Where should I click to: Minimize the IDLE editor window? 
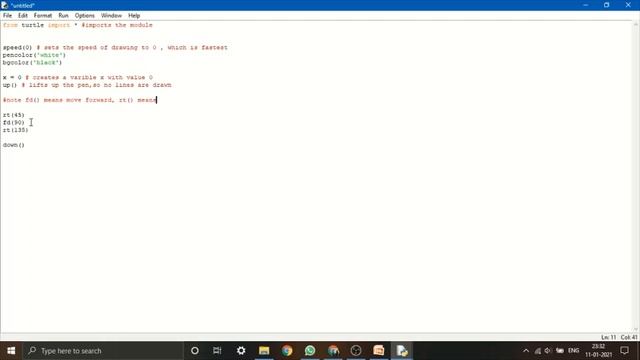tap(586, 5)
